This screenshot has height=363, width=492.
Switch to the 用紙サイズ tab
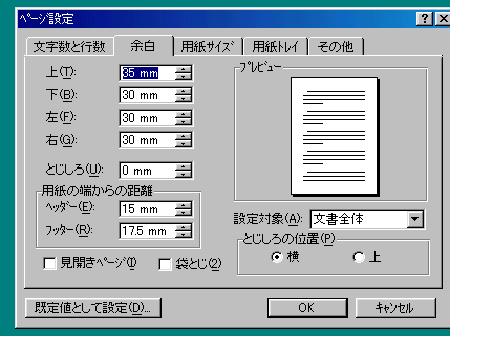point(207,47)
